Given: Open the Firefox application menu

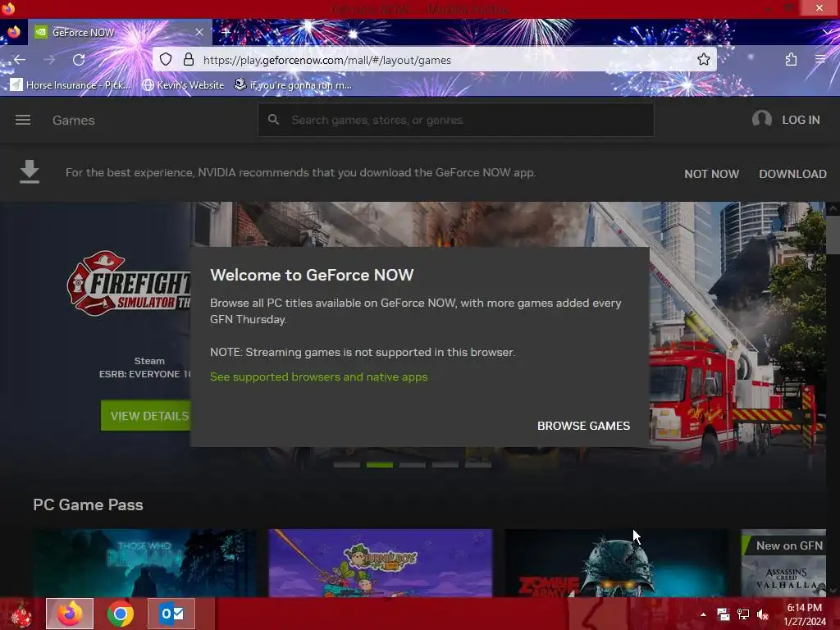Looking at the screenshot, I should pyautogui.click(x=820, y=59).
